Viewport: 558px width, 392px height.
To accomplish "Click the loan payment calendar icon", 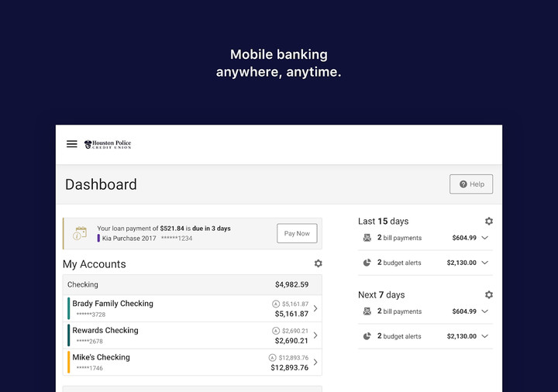I will (80, 233).
